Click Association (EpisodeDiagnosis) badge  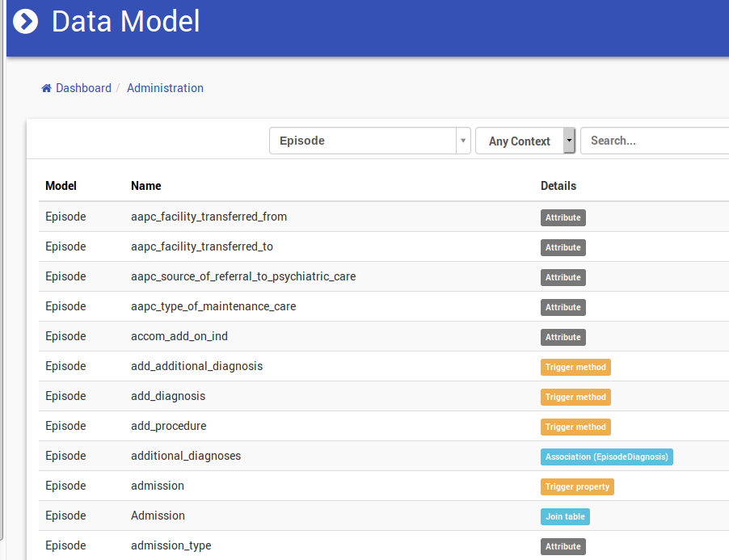pos(607,457)
